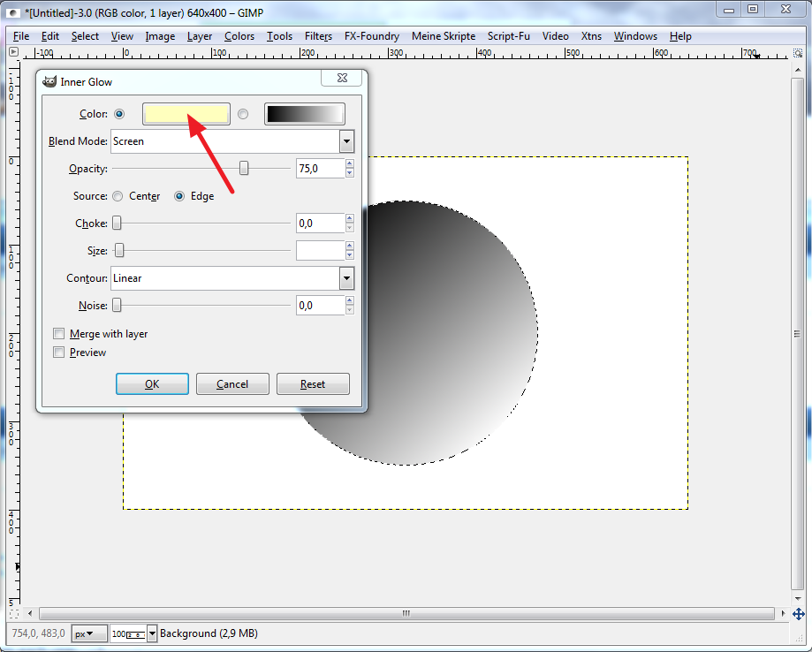The height and width of the screenshot is (652, 812).
Task: Enable Merge with layer checkbox
Action: pyautogui.click(x=59, y=333)
